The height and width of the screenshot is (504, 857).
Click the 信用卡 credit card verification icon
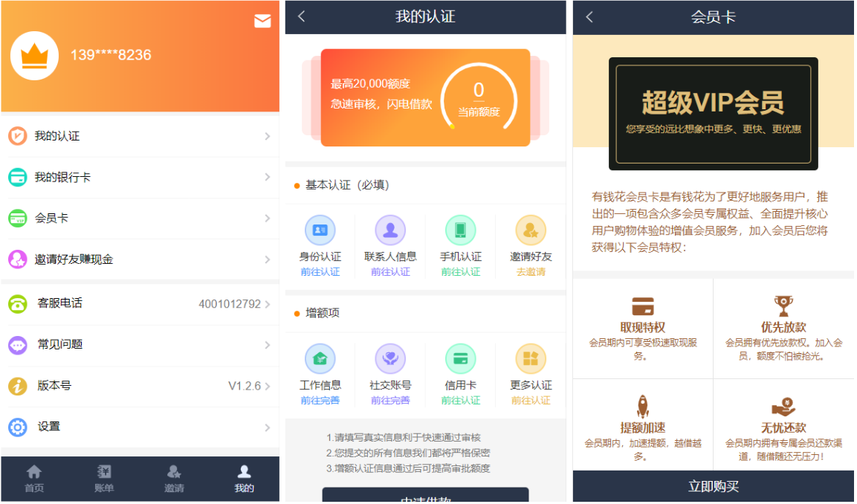coord(460,358)
